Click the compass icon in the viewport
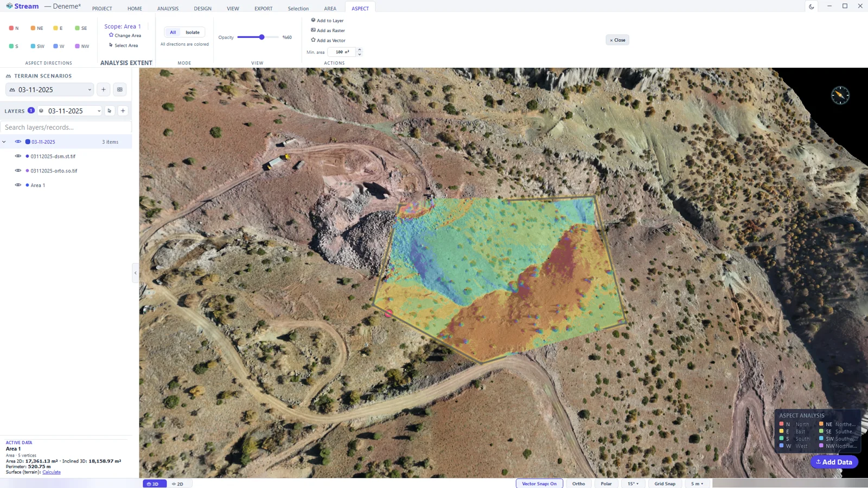The image size is (868, 488). point(840,95)
